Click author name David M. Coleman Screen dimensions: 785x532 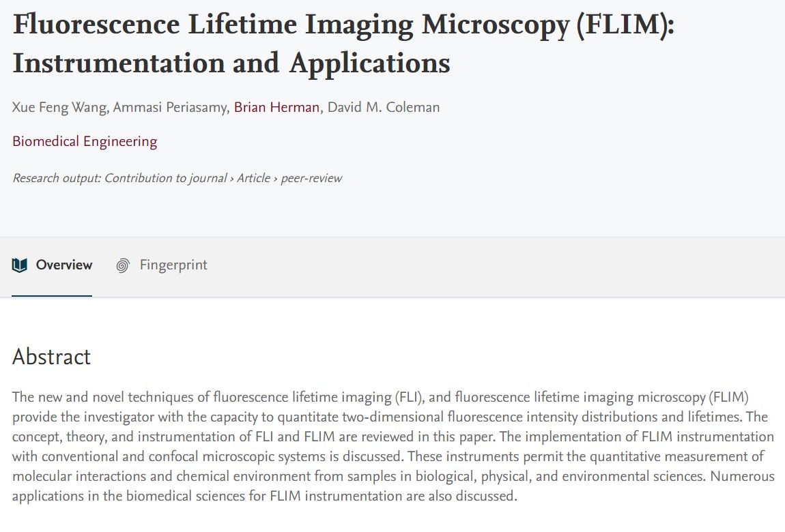[384, 108]
